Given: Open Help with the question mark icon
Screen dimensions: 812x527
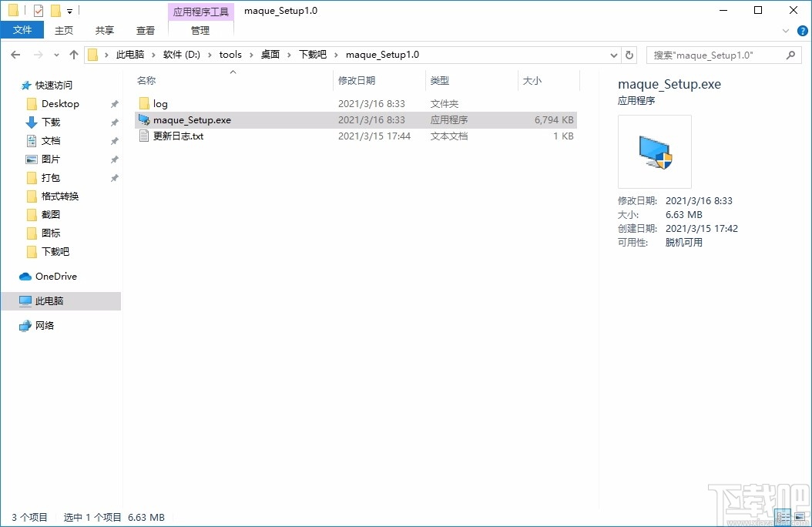Looking at the screenshot, I should click(802, 30).
